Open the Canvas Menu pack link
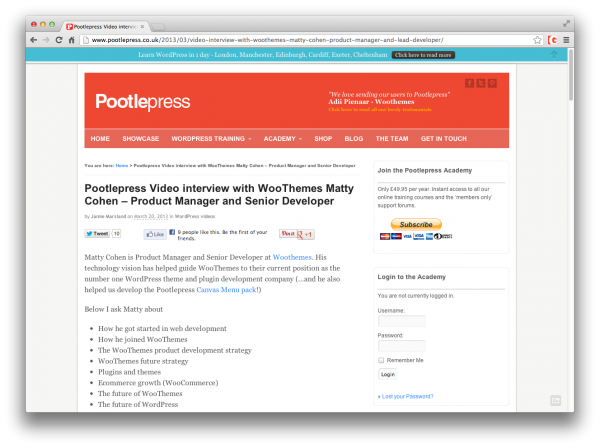600x448 pixels. (x=226, y=290)
